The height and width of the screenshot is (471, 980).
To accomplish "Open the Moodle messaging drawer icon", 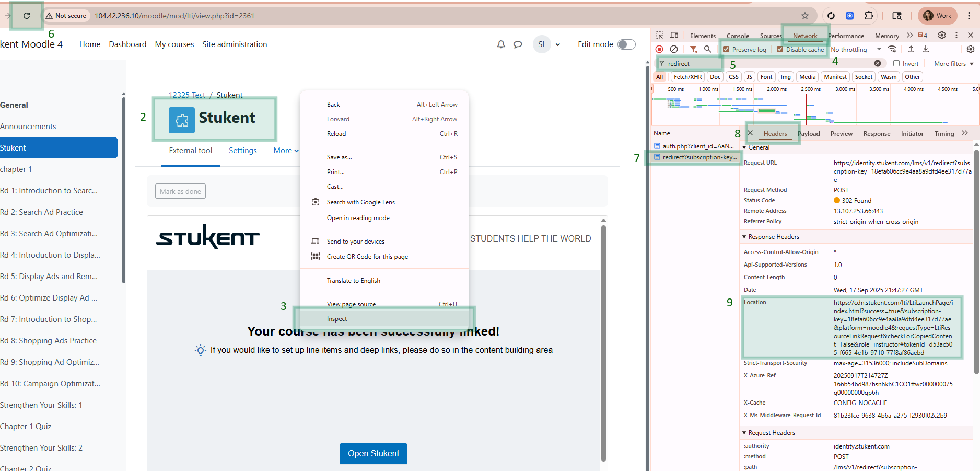I will (x=518, y=44).
